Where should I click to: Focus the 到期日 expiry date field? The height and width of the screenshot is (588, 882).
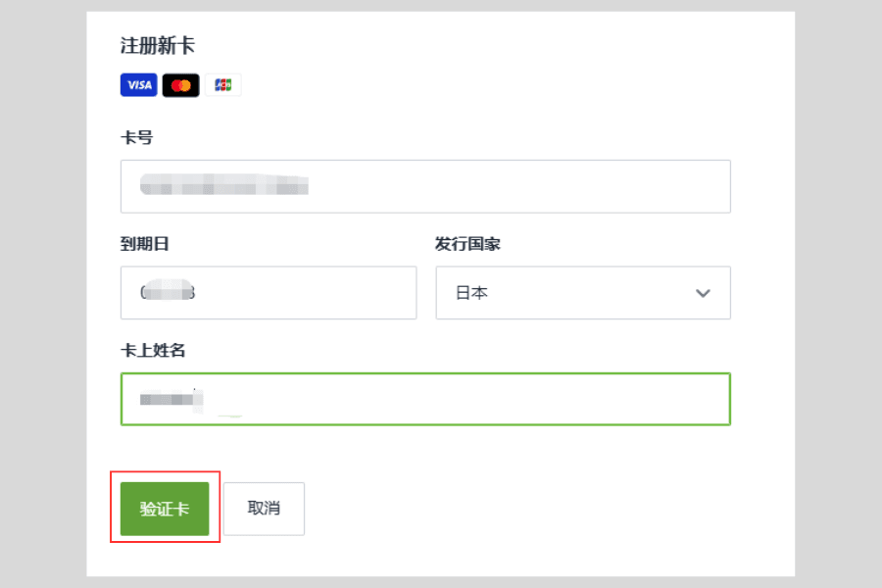coord(268,293)
